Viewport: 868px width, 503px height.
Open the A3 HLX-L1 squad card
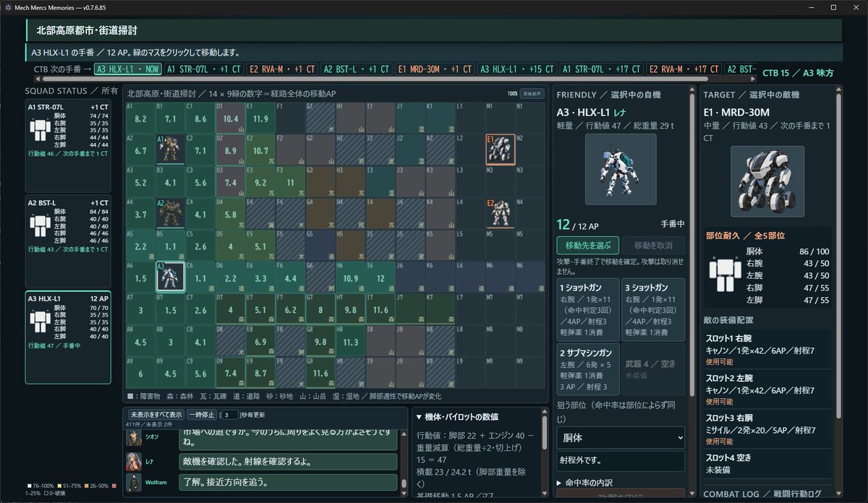69,338
